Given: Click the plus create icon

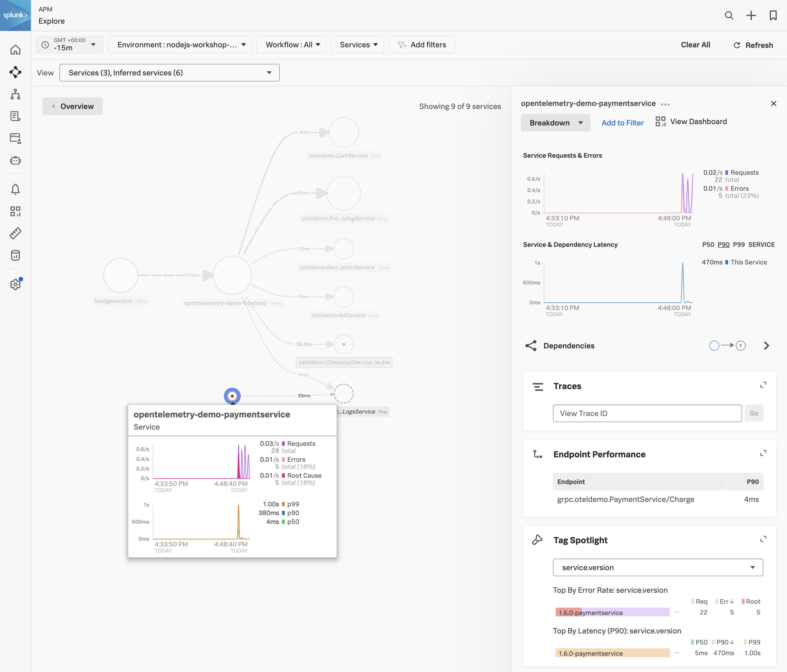Looking at the screenshot, I should [x=751, y=16].
